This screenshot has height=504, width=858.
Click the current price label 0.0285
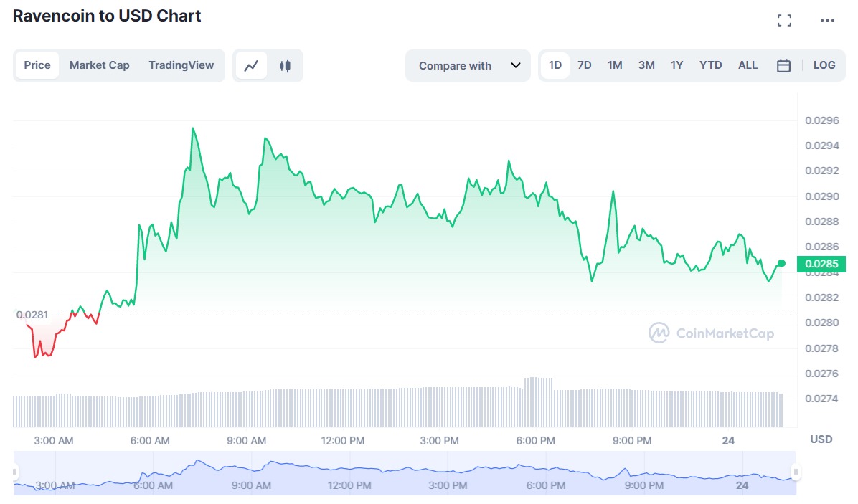click(821, 264)
